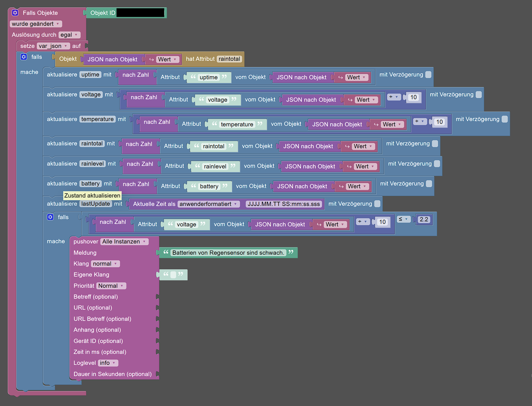
Task: Toggle mit Verzögerung checkbox in temperature row
Action: (505, 119)
